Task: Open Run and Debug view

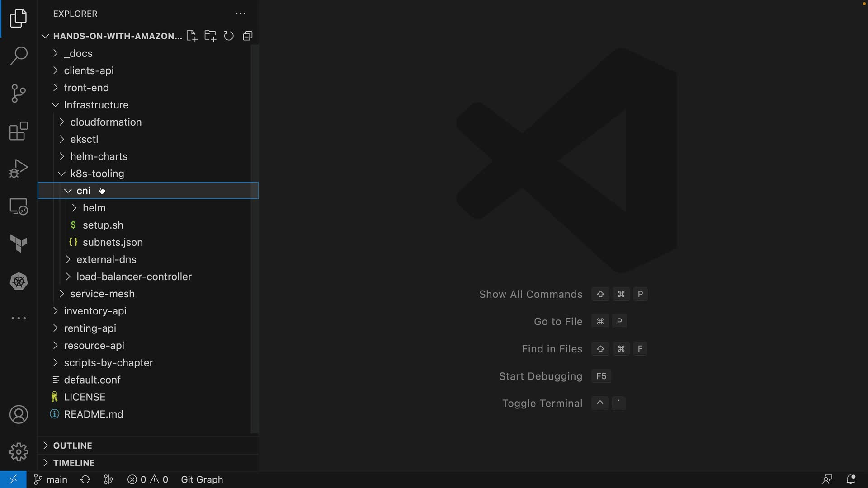Action: click(x=19, y=169)
